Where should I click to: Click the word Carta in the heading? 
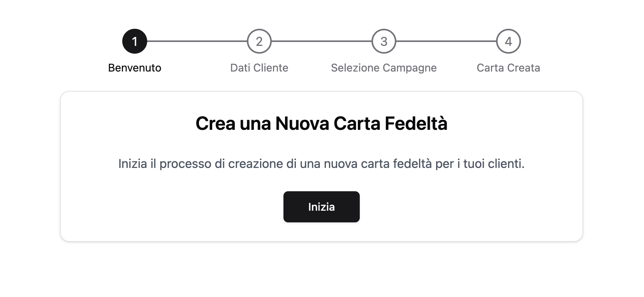click(357, 124)
